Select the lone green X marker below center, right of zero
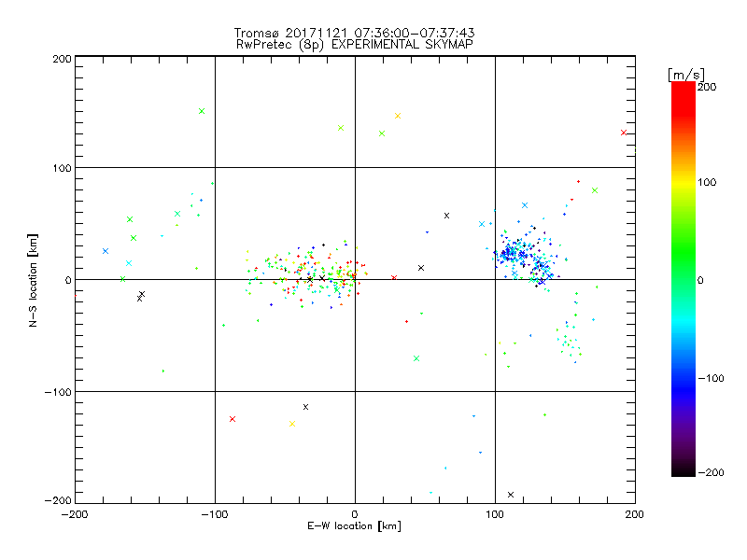The width and height of the screenshot is (747, 560). pyautogui.click(x=416, y=358)
